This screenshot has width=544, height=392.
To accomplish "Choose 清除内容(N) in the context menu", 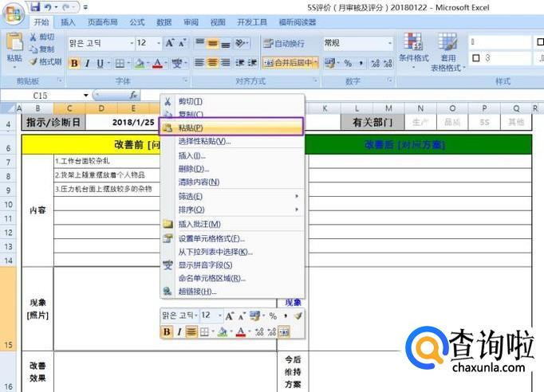I will 232,182.
